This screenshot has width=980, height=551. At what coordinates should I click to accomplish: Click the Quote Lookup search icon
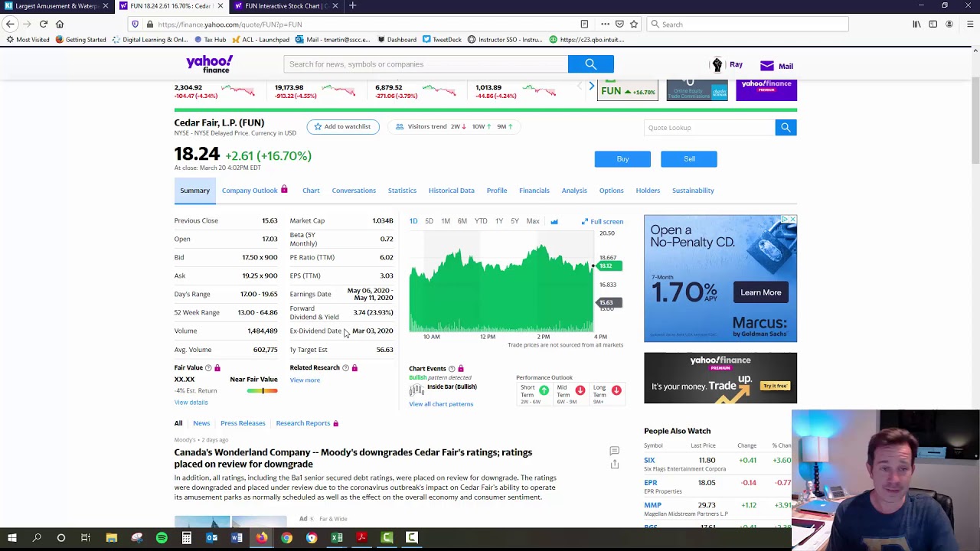[786, 128]
